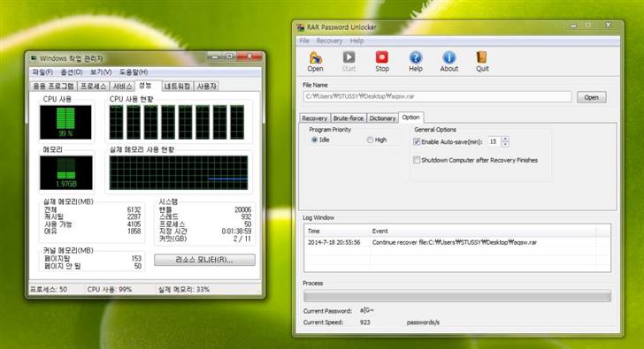Increase the auto-save minutes with up arrow

(505, 139)
